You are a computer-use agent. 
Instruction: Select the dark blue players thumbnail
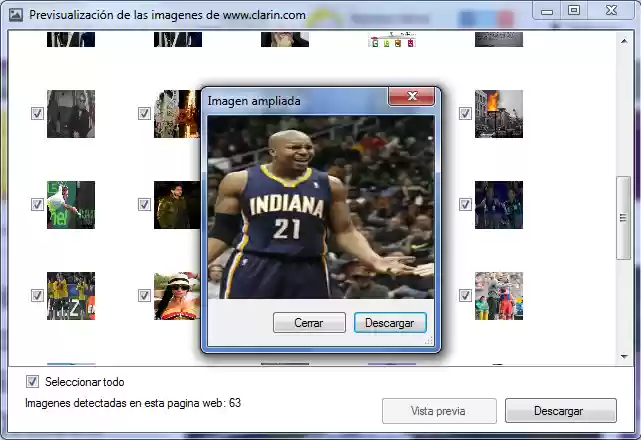point(499,205)
